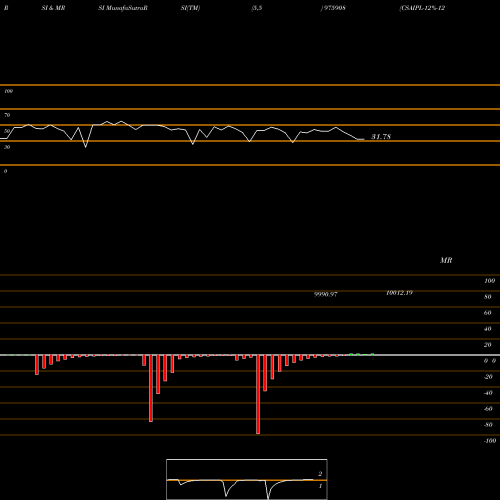The height and width of the screenshot is (500, 500).
Task: Click the "-80" label on MR axis
Action: (488, 425)
